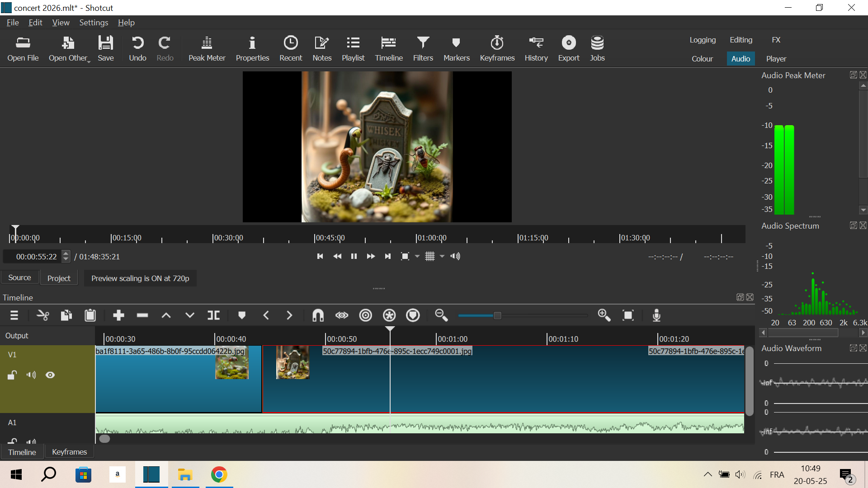Screen dimensions: 868x488
Task: Open the Keyframes toolbar icon
Action: click(497, 48)
